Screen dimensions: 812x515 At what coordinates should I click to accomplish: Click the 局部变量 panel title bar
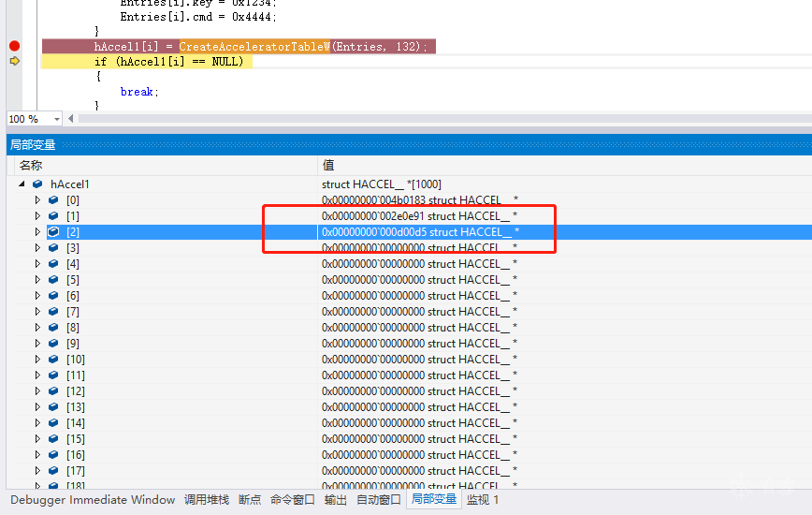[409, 144]
